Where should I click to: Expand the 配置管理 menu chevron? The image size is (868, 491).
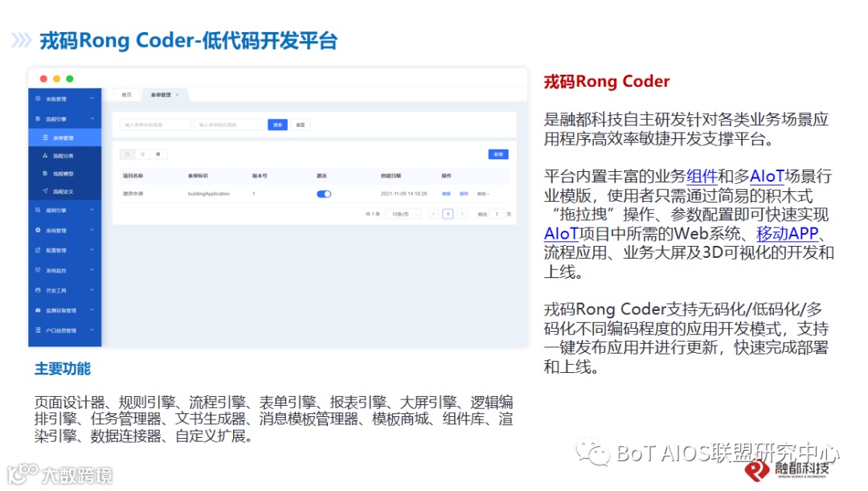(x=92, y=250)
